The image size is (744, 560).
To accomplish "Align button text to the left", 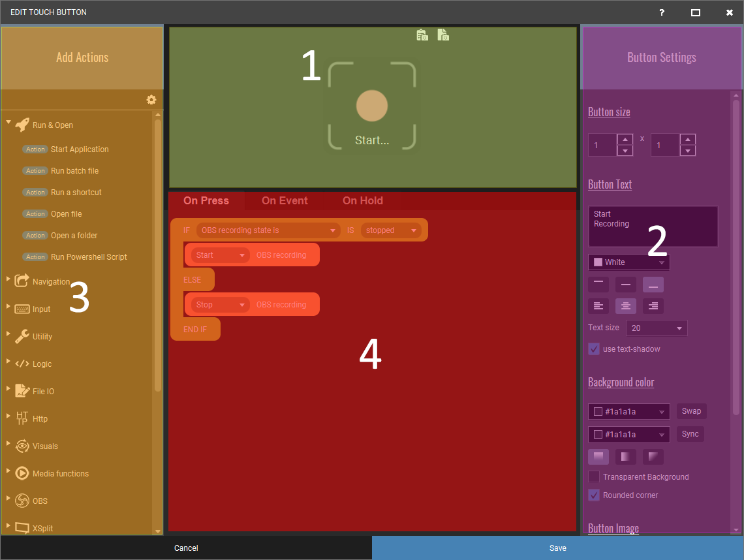I will (x=598, y=306).
